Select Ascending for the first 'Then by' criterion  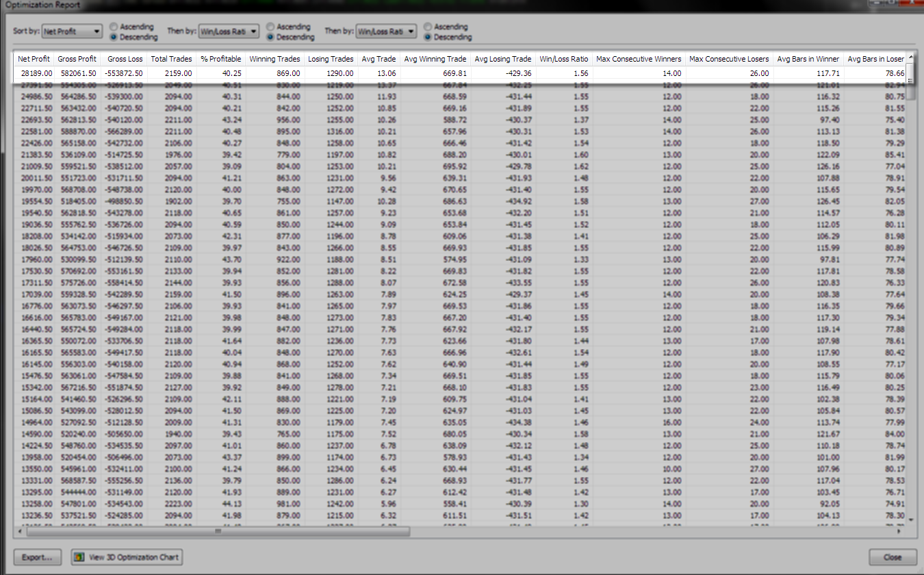[x=289, y=27]
